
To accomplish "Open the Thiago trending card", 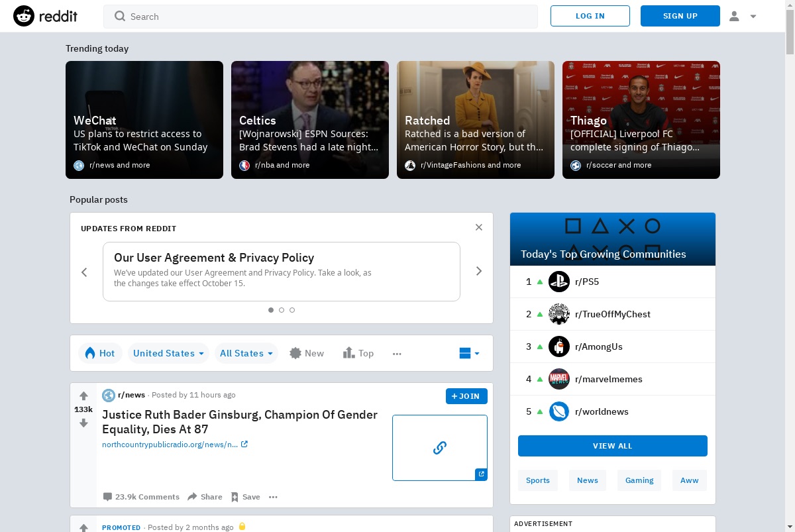I will point(641,120).
